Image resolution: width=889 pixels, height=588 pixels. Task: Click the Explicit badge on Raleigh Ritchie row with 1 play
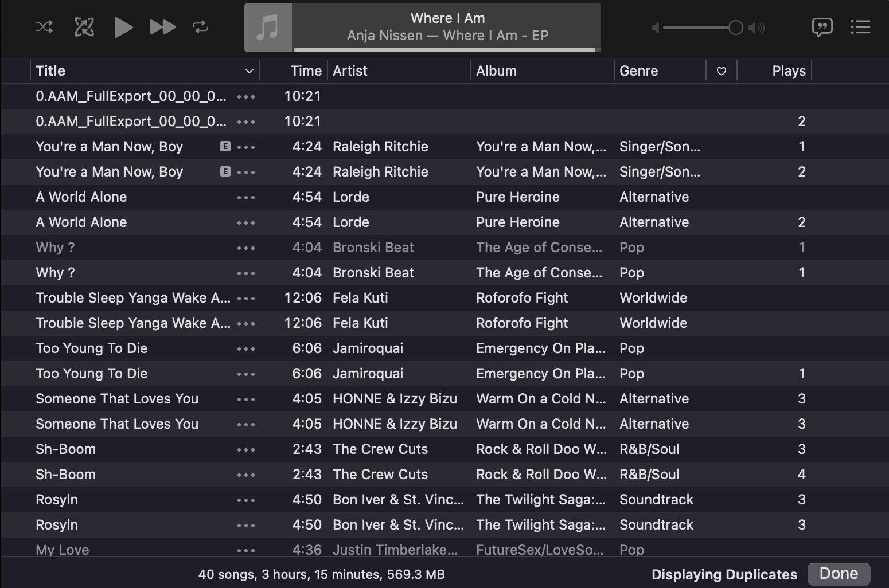coord(225,147)
